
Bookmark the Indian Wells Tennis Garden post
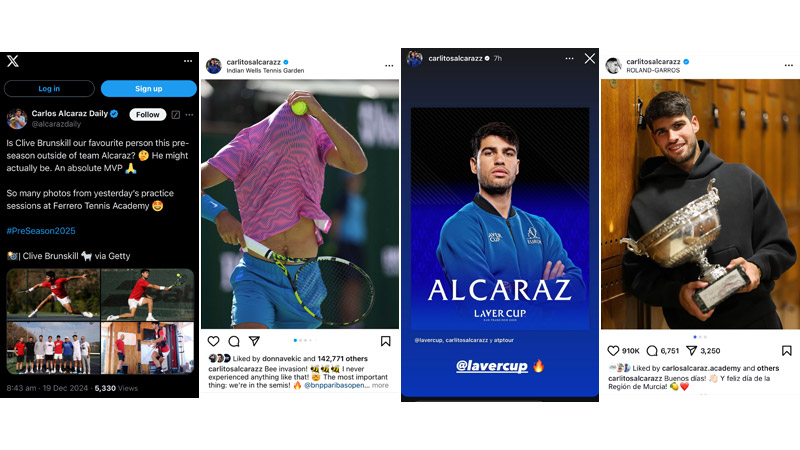point(386,341)
